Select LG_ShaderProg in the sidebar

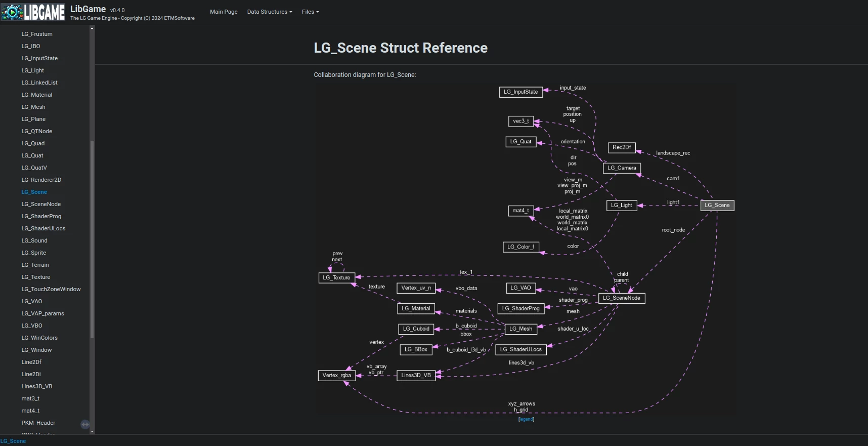pyautogui.click(x=41, y=216)
